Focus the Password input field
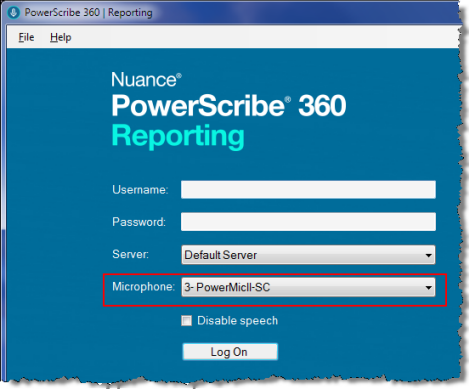Viewport: 469px width, 389px height. tap(308, 222)
